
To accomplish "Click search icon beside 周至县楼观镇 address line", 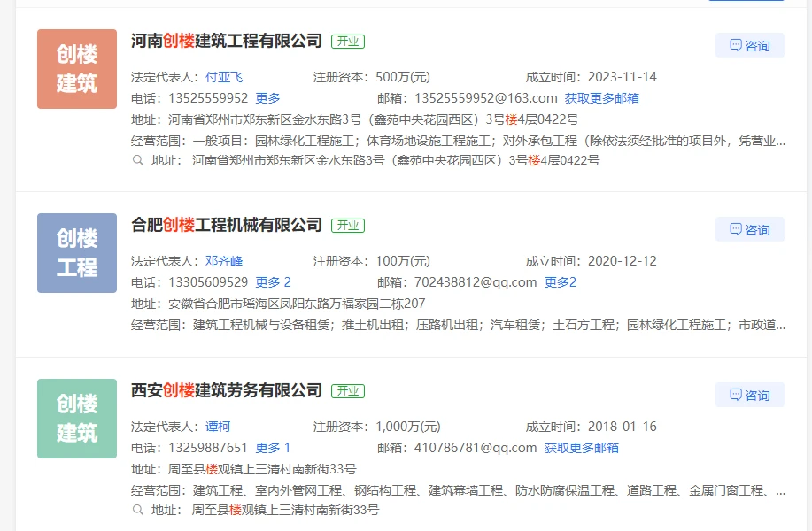I will (138, 510).
